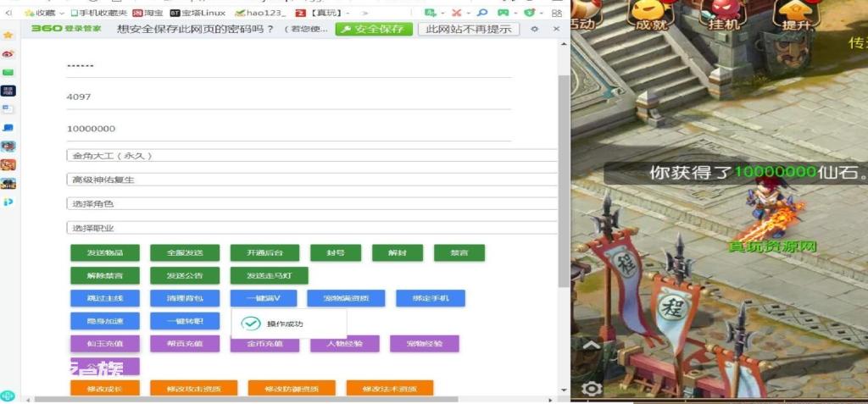The height and width of the screenshot is (404, 868).
Task: Open the 手机收藏夹 bookmark
Action: pyautogui.click(x=99, y=12)
